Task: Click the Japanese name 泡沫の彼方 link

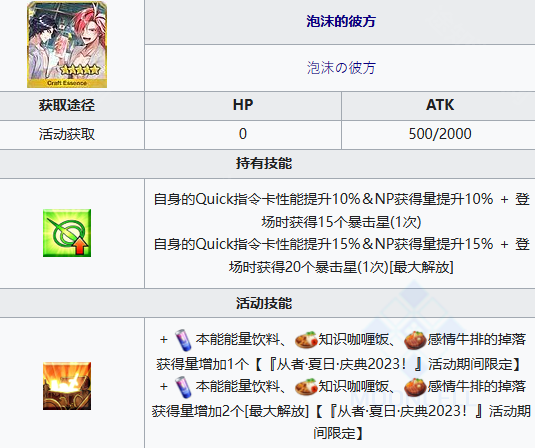Action: tap(341, 68)
